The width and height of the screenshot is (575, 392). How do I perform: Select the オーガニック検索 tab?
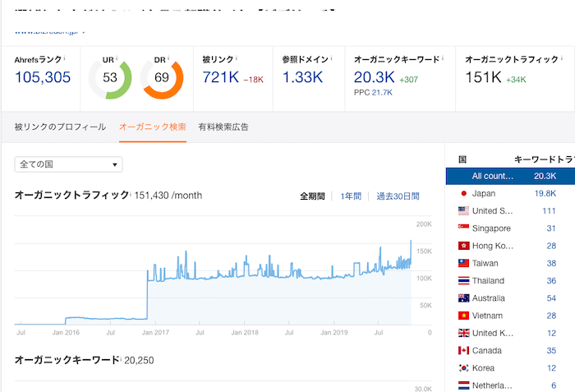point(153,127)
